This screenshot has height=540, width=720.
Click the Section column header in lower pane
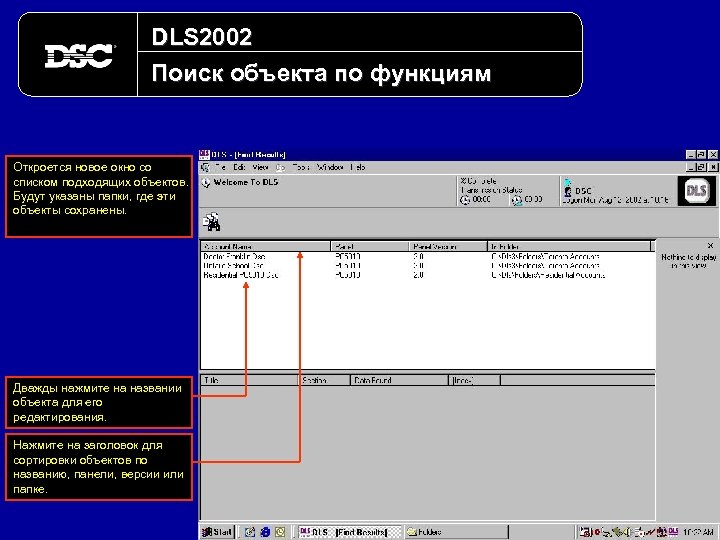[325, 380]
